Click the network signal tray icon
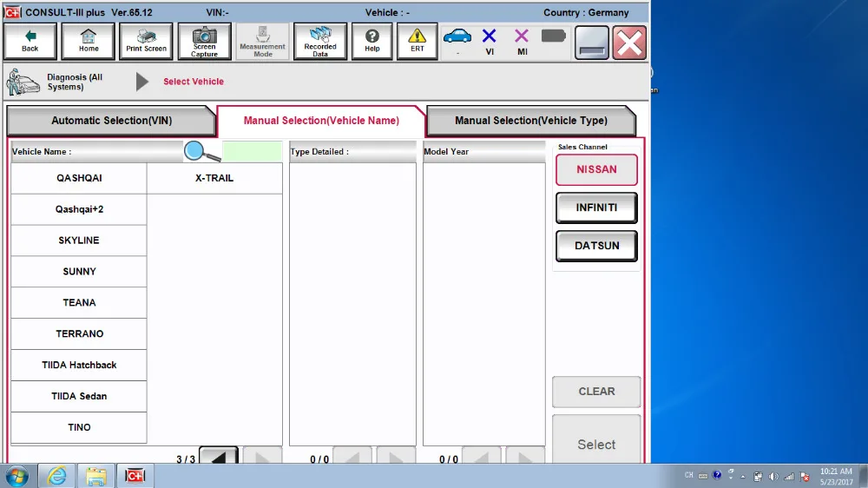The width and height of the screenshot is (868, 488). pos(789,477)
